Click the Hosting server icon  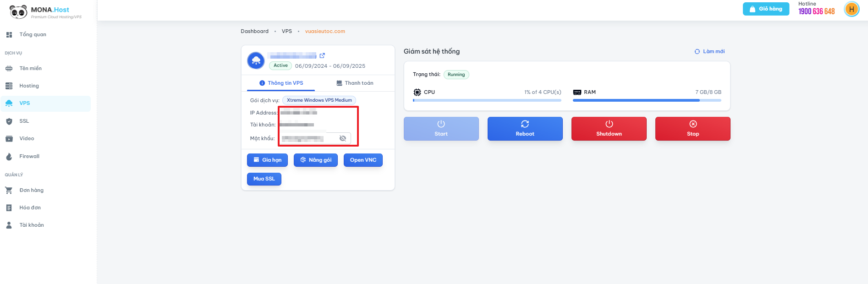pos(9,86)
